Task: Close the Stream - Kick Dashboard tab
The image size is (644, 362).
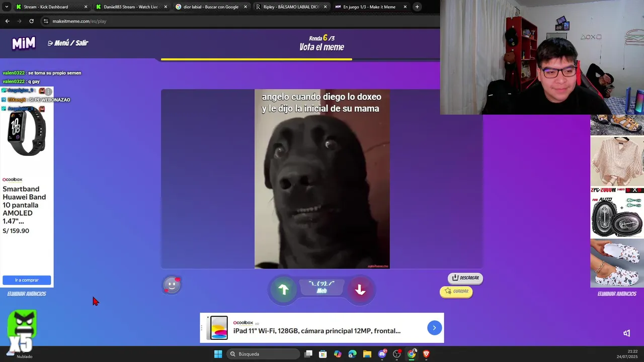Action: 86,7
